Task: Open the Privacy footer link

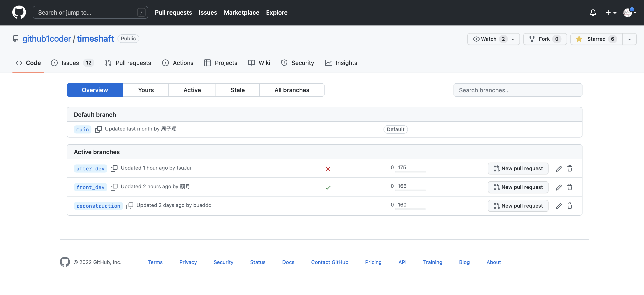Action: 188,262
